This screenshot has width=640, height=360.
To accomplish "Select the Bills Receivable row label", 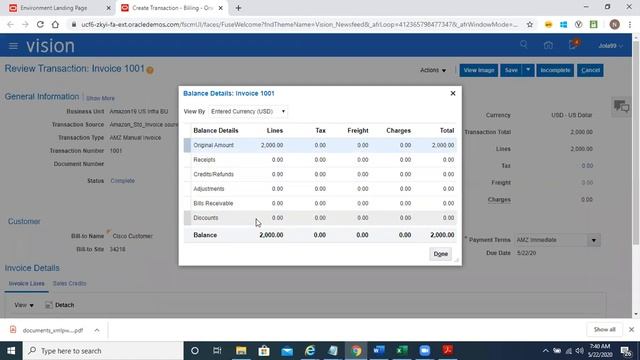I will click(x=213, y=203).
